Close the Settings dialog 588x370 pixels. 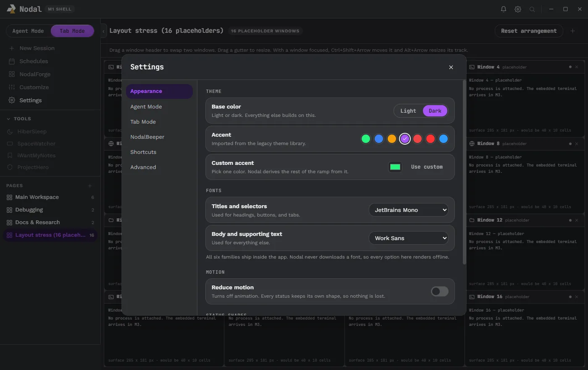coord(451,67)
